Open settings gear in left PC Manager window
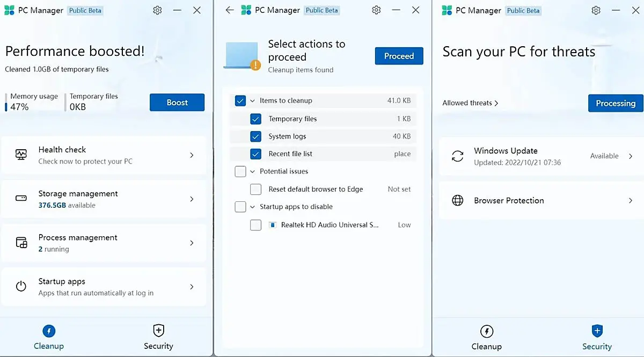This screenshot has width=644, height=357. tap(157, 10)
